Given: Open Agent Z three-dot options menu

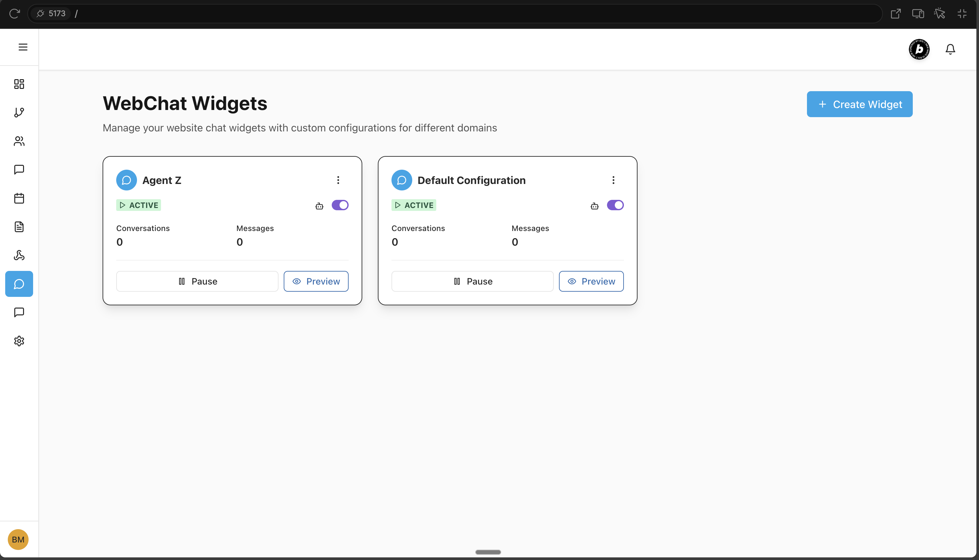Looking at the screenshot, I should [x=338, y=180].
